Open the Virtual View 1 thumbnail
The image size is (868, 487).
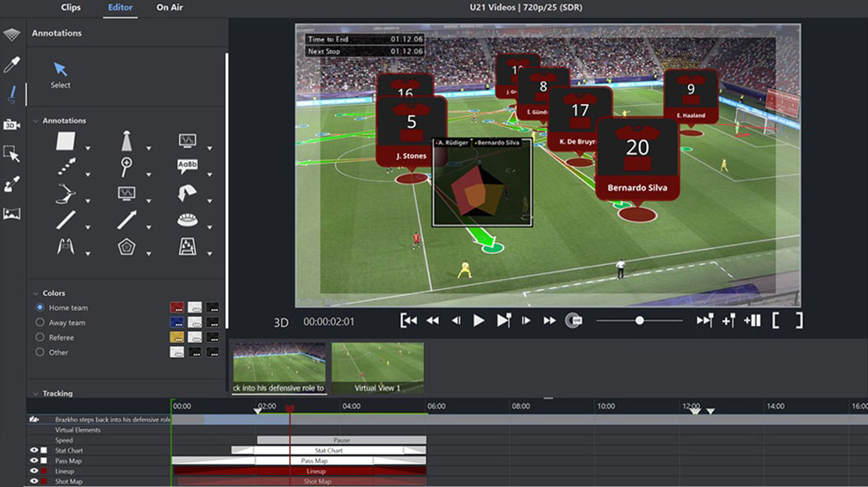click(x=377, y=368)
